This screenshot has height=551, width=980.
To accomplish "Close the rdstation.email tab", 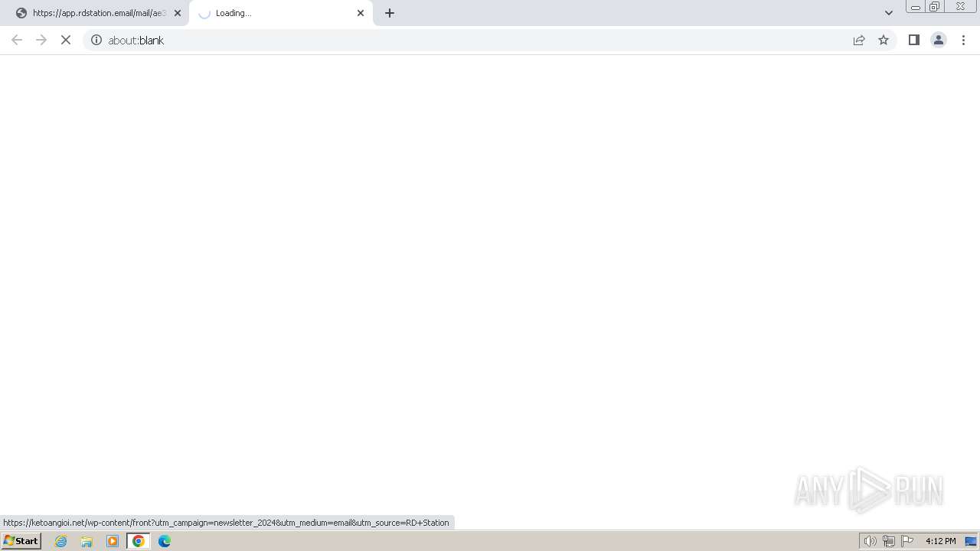I will [x=178, y=13].
